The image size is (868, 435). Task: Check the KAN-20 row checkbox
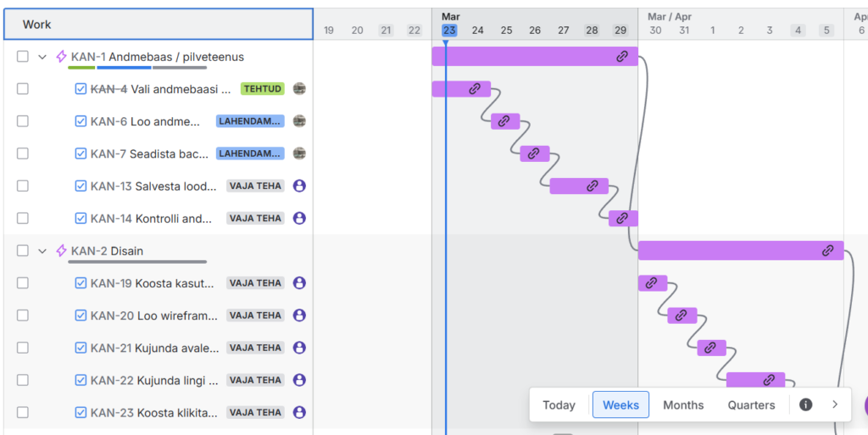(x=23, y=315)
